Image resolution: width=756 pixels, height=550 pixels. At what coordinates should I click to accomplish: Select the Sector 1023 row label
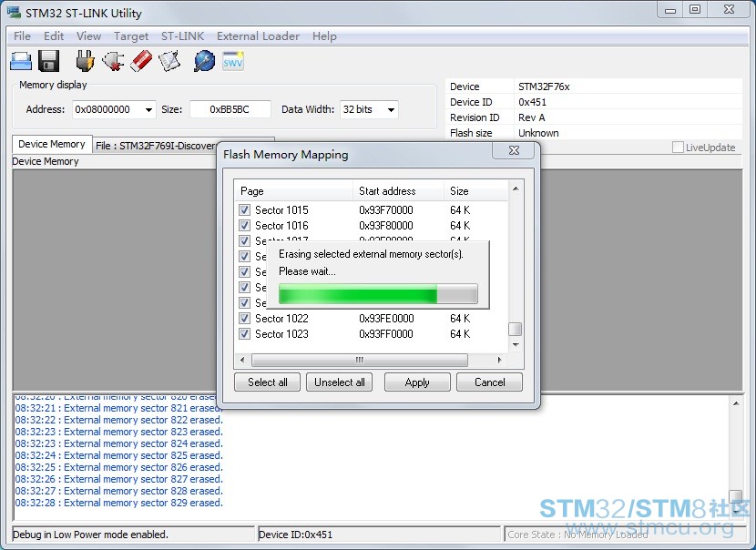coord(281,334)
